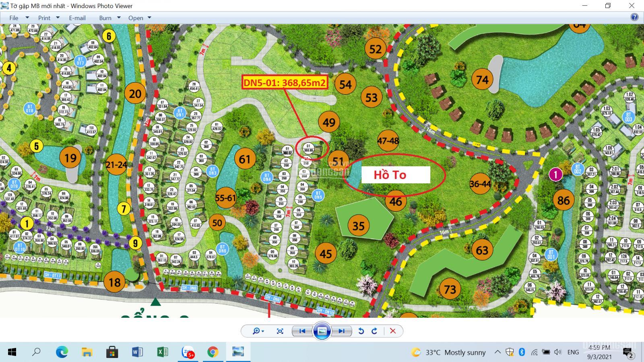Open Google Chrome from taskbar
Screen dimensions: 644x362
pyautogui.click(x=213, y=352)
